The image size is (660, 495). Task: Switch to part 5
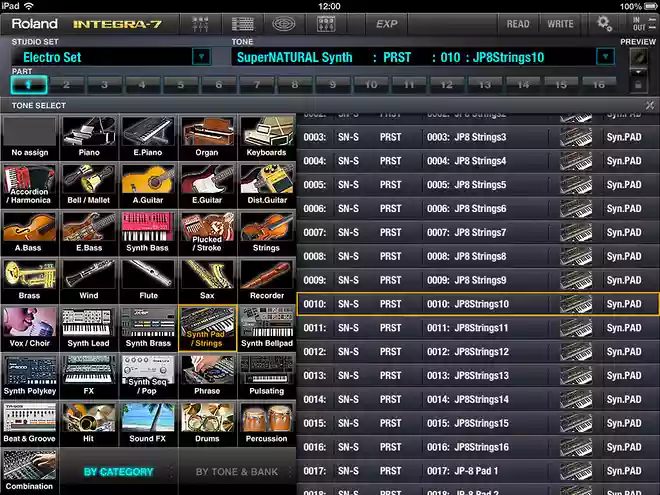pos(180,85)
